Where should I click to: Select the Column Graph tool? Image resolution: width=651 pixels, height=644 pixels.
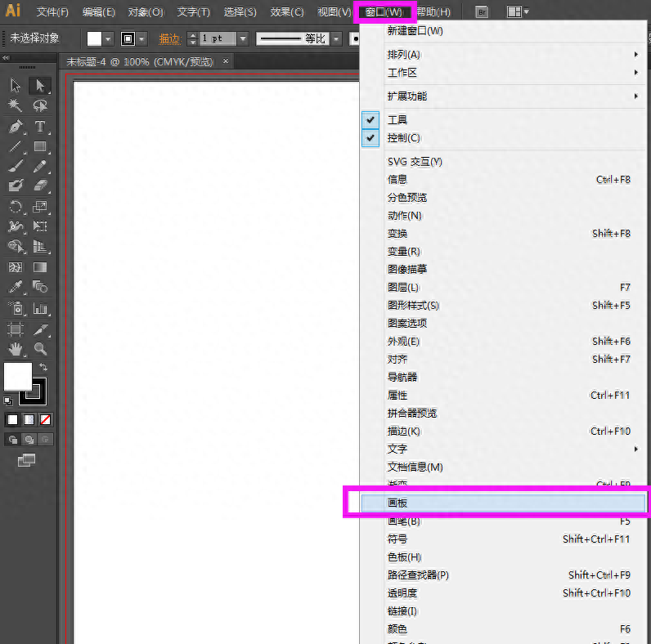[x=40, y=308]
